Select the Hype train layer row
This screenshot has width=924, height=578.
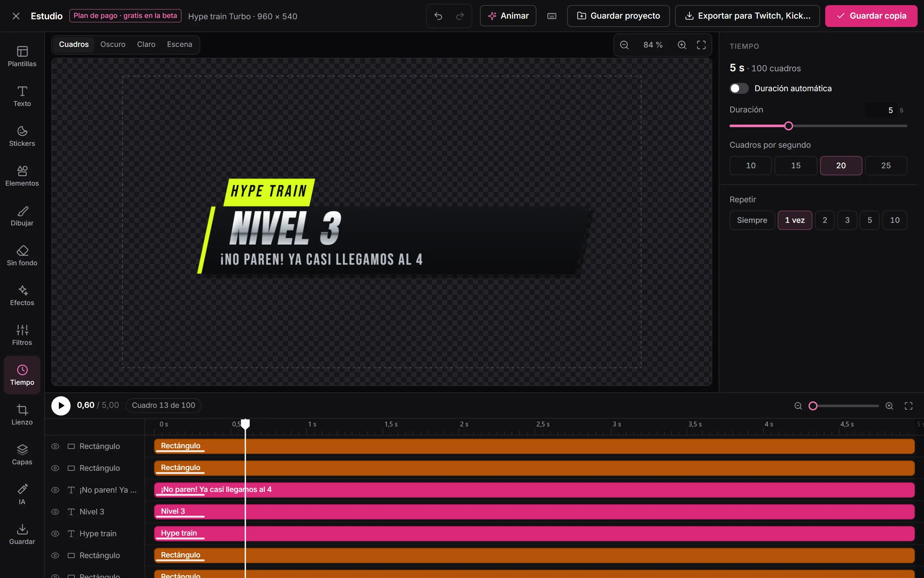pos(95,533)
